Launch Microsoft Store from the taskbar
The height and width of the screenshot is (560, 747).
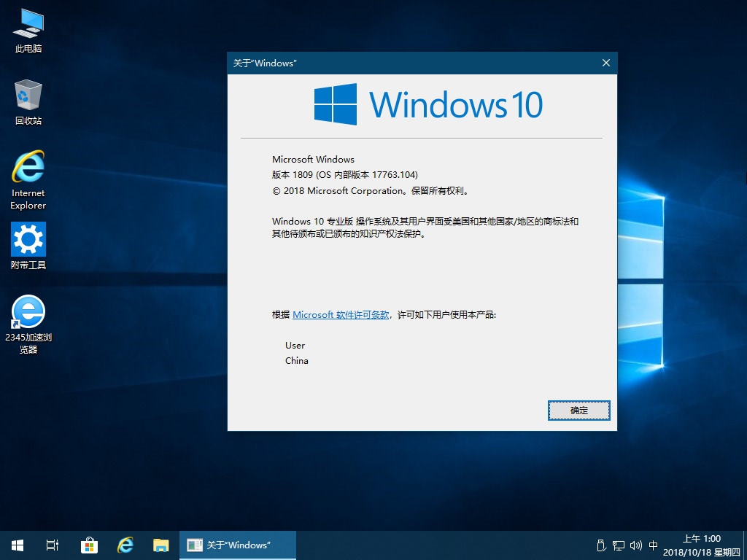89,545
